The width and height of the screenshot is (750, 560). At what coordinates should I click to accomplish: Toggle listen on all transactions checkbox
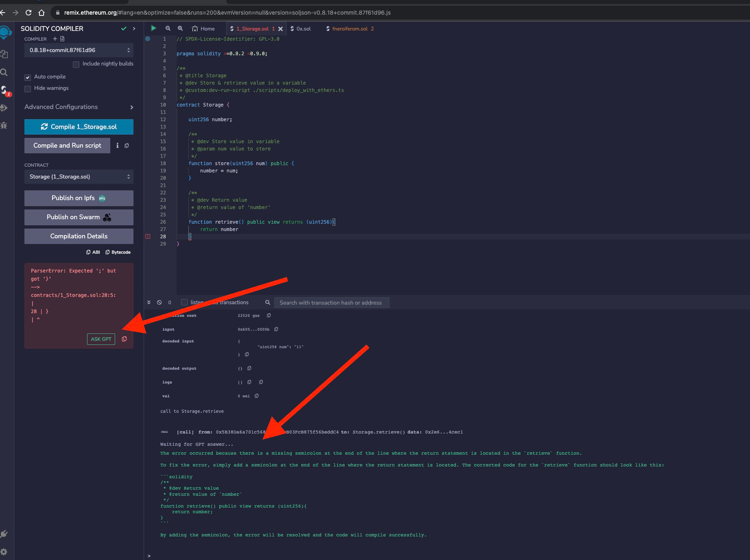tap(184, 302)
